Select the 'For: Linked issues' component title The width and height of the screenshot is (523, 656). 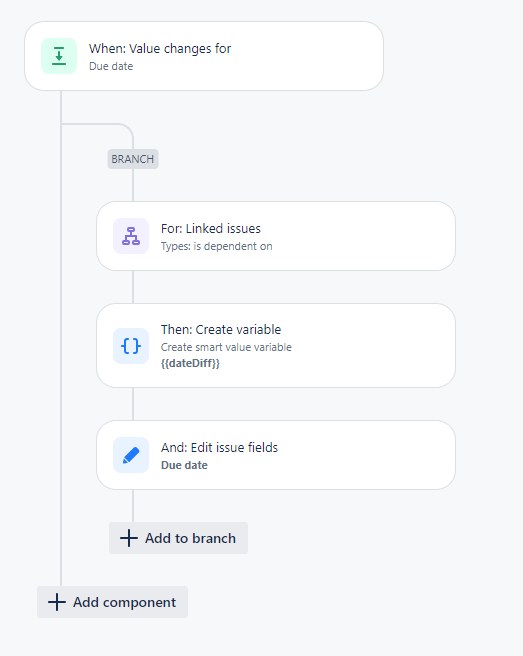coord(211,228)
